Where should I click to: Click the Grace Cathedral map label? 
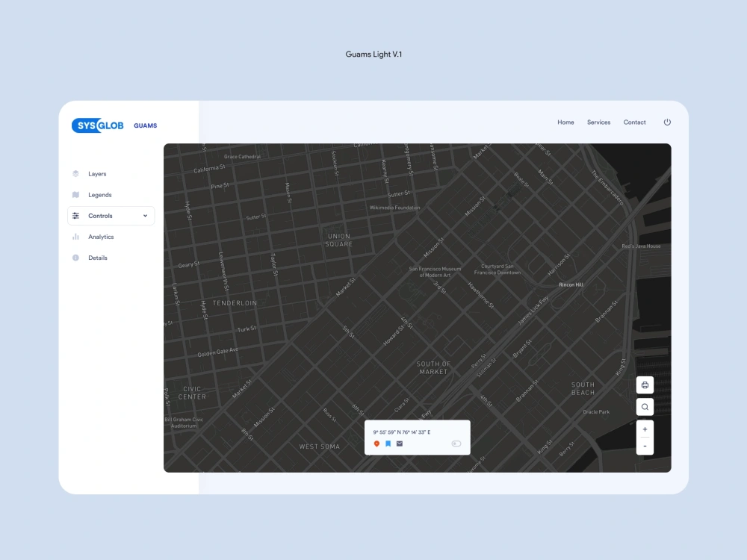click(242, 157)
